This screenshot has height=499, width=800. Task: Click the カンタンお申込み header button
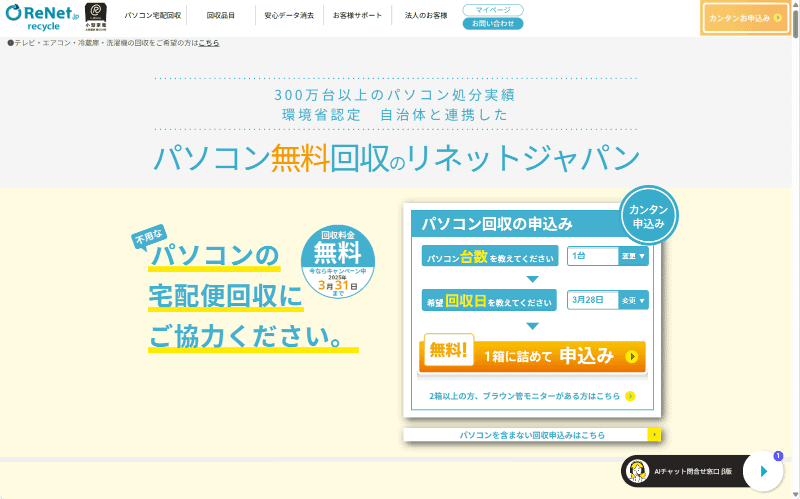coord(745,18)
